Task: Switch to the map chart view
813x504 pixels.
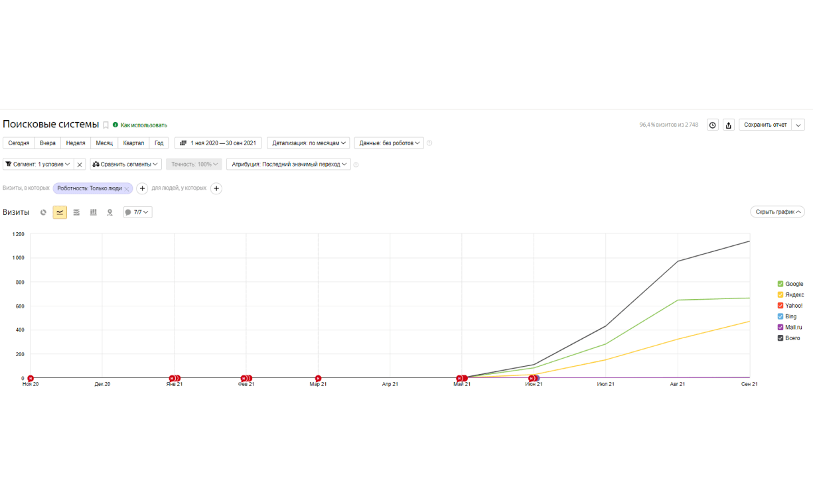Action: [110, 212]
